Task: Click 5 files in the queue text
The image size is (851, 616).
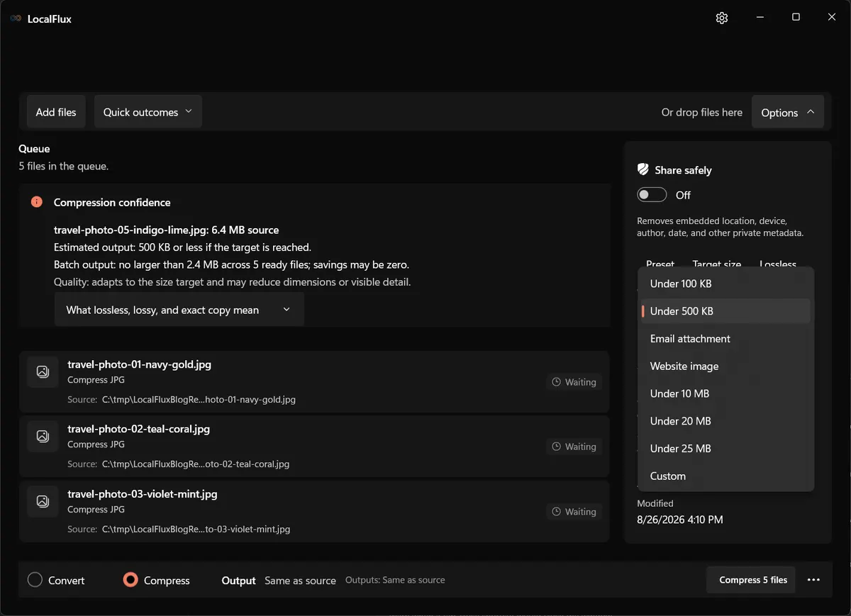Action: pos(63,167)
